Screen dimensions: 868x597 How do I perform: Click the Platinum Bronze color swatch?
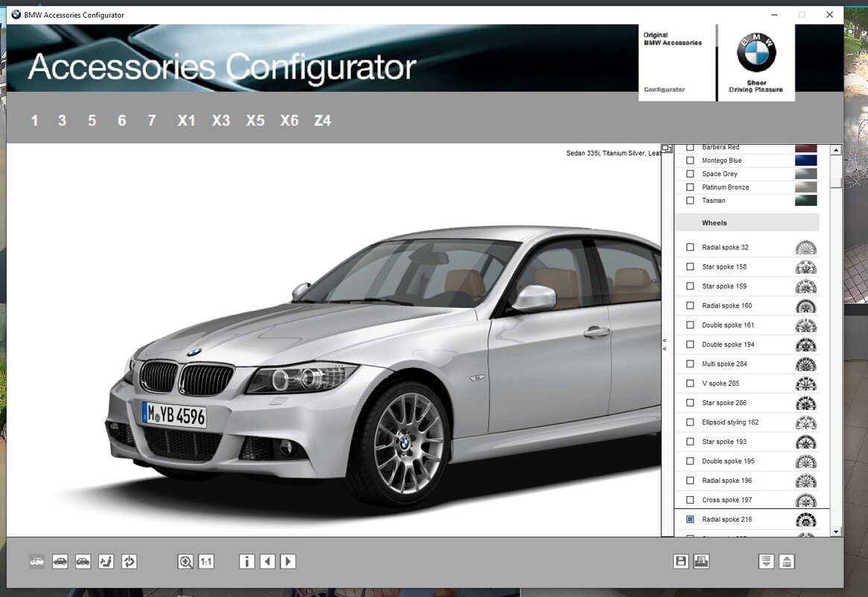point(806,187)
